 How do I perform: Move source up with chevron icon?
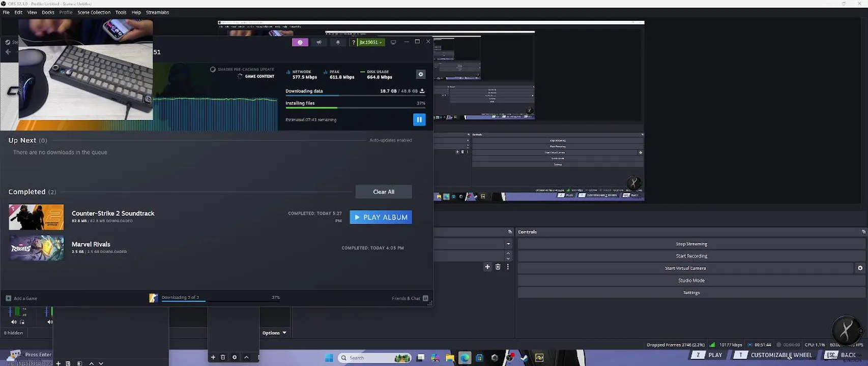pos(246,357)
